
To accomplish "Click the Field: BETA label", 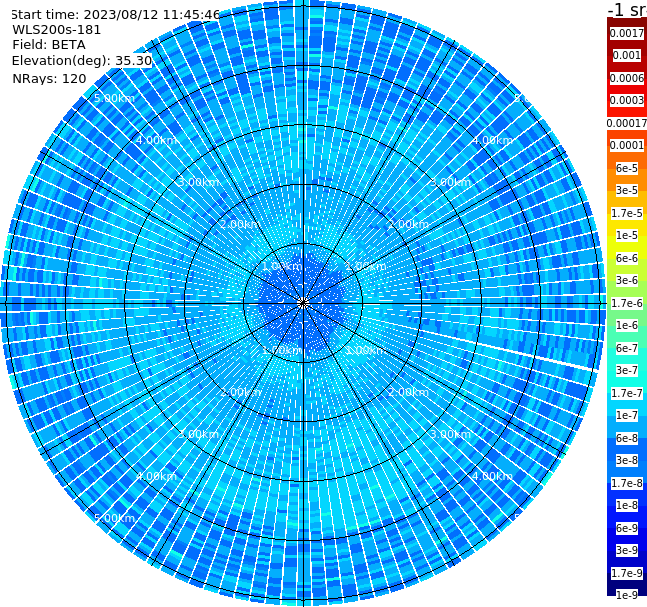I will (49, 45).
